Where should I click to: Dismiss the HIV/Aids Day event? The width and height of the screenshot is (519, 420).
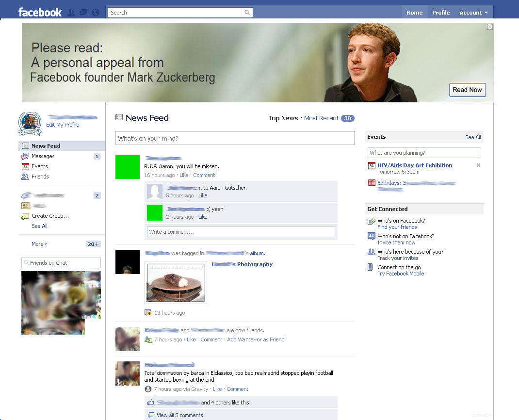(x=478, y=165)
